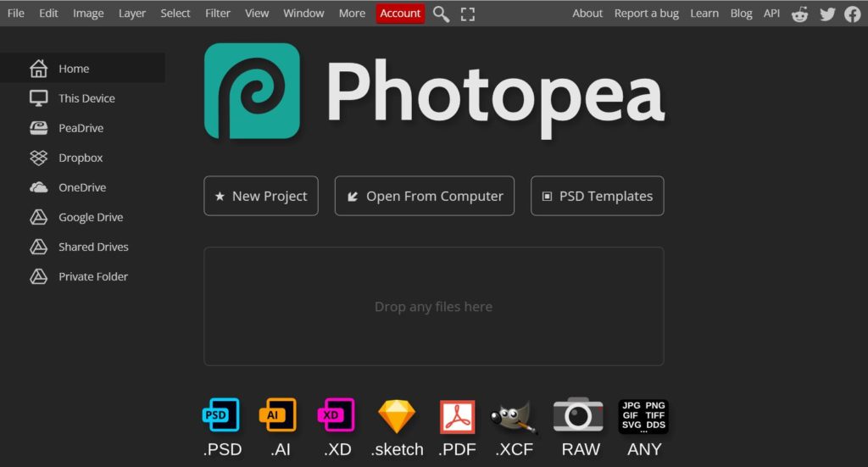The image size is (868, 467).
Task: Click the ANY formats icon
Action: 643,416
